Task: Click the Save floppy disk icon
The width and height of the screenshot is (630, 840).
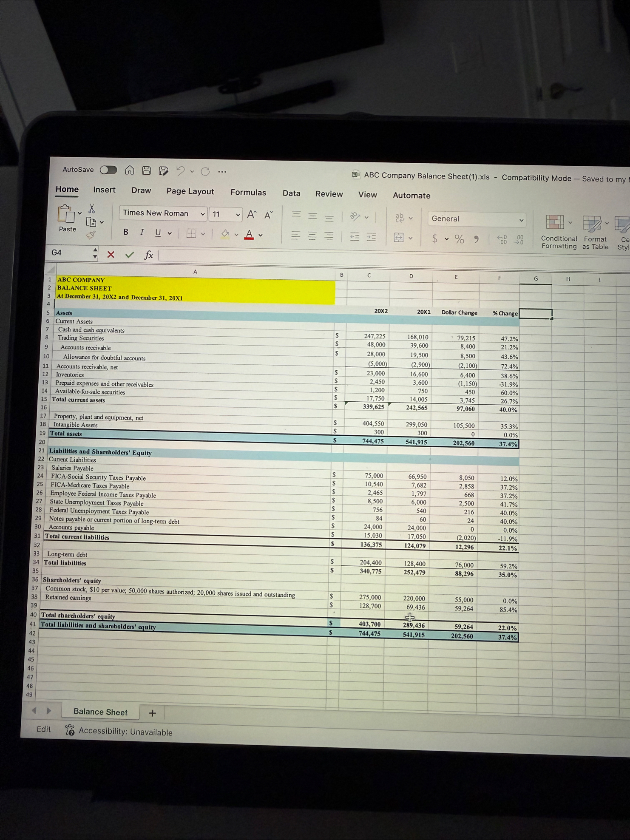Action: click(x=146, y=171)
